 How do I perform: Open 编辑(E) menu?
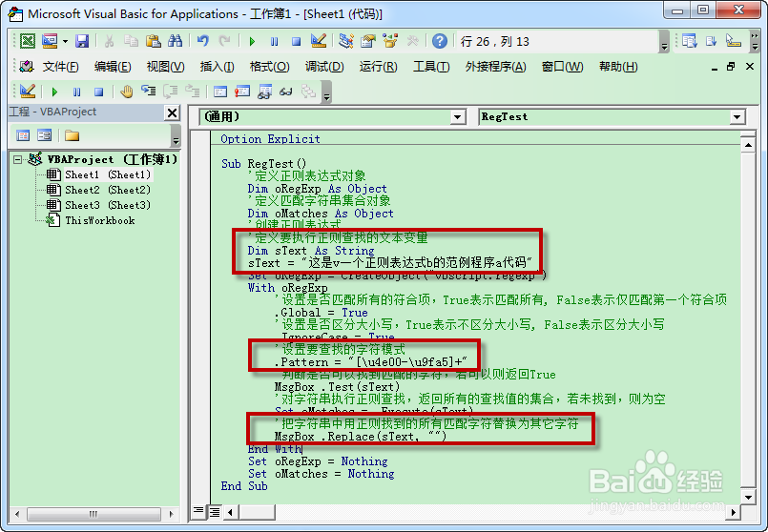pyautogui.click(x=113, y=67)
